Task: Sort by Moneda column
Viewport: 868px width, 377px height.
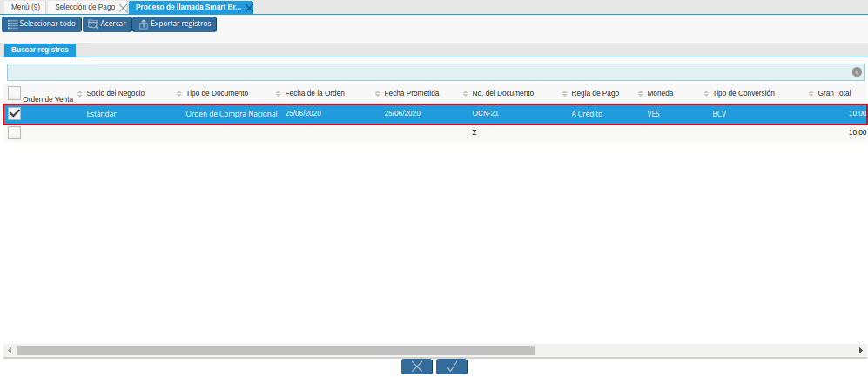Action: [660, 93]
